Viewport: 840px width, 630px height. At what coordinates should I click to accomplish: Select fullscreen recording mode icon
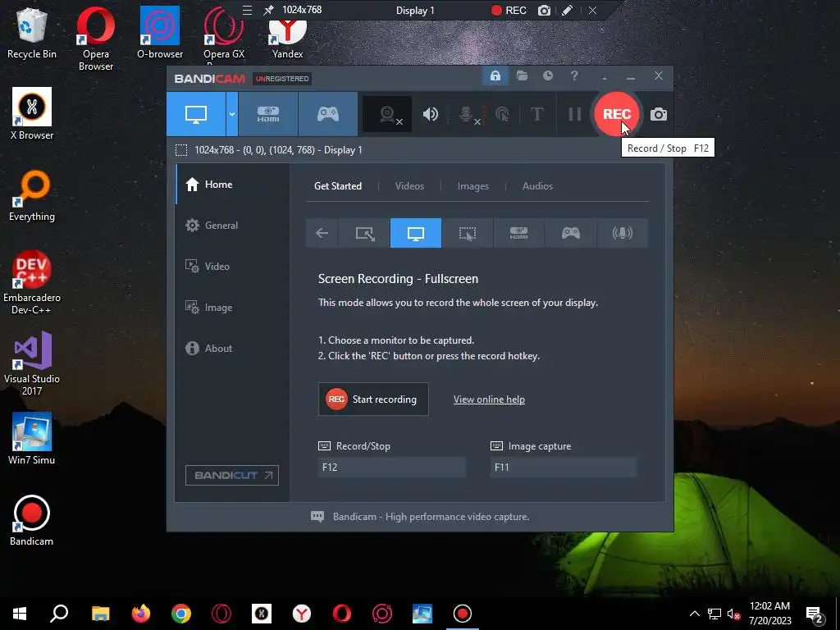click(x=416, y=233)
